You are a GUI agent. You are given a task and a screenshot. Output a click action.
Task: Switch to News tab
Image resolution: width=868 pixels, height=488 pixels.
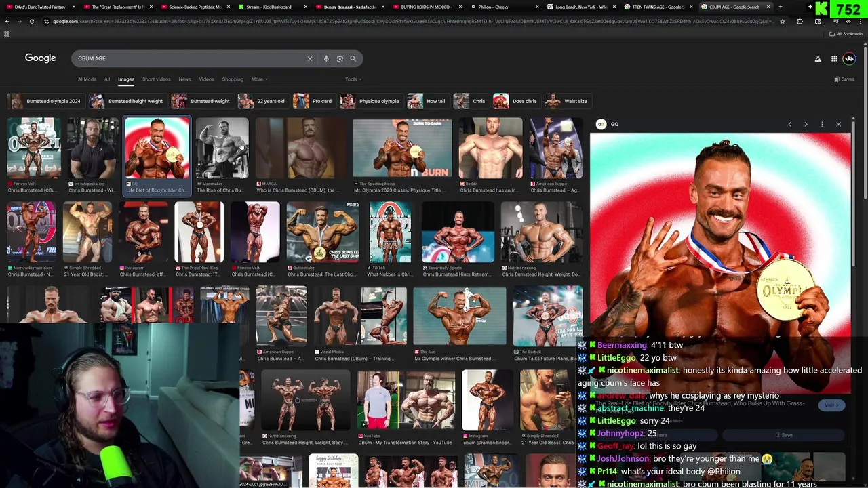(x=184, y=79)
